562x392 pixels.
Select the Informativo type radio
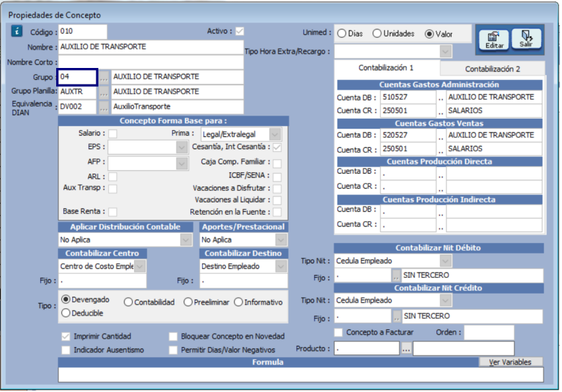(x=238, y=302)
